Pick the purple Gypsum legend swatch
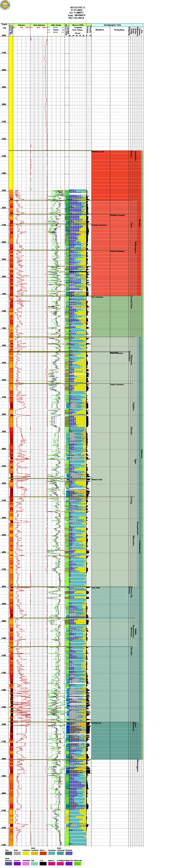169x868 pixels. pos(17,864)
